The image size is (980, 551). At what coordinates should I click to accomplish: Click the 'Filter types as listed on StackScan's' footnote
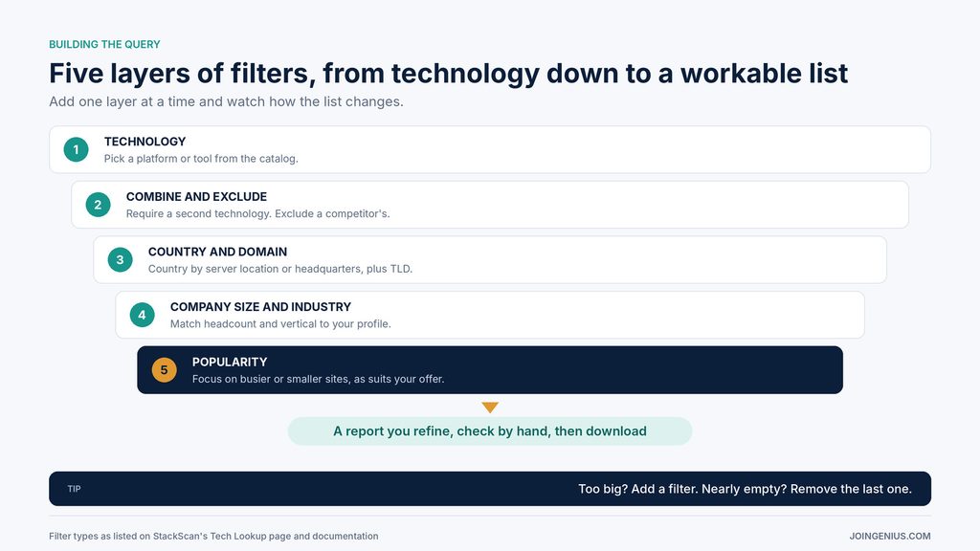(213, 536)
